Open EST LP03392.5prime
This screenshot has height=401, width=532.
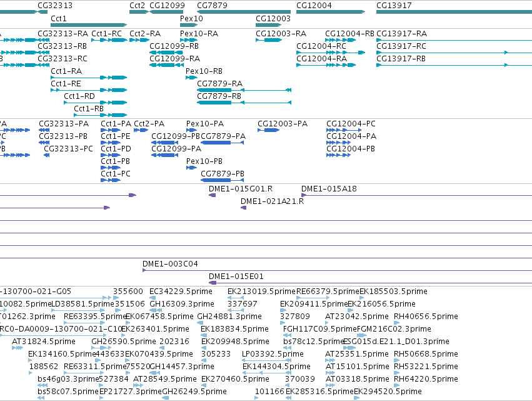(273, 354)
